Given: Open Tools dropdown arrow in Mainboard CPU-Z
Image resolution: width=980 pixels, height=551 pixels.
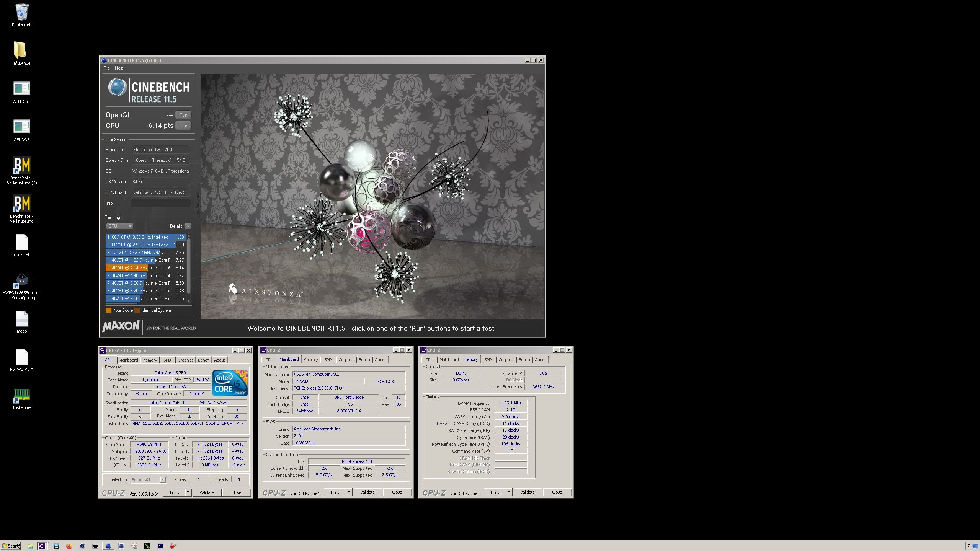Looking at the screenshot, I should click(x=349, y=492).
